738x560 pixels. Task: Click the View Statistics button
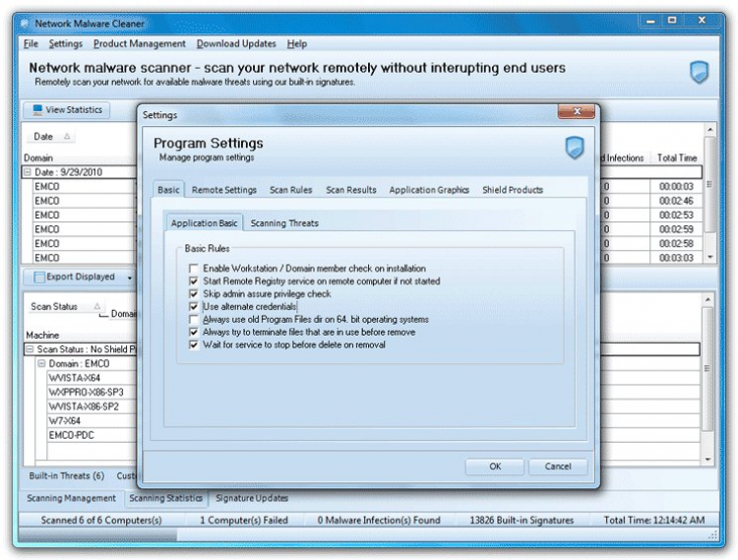67,109
